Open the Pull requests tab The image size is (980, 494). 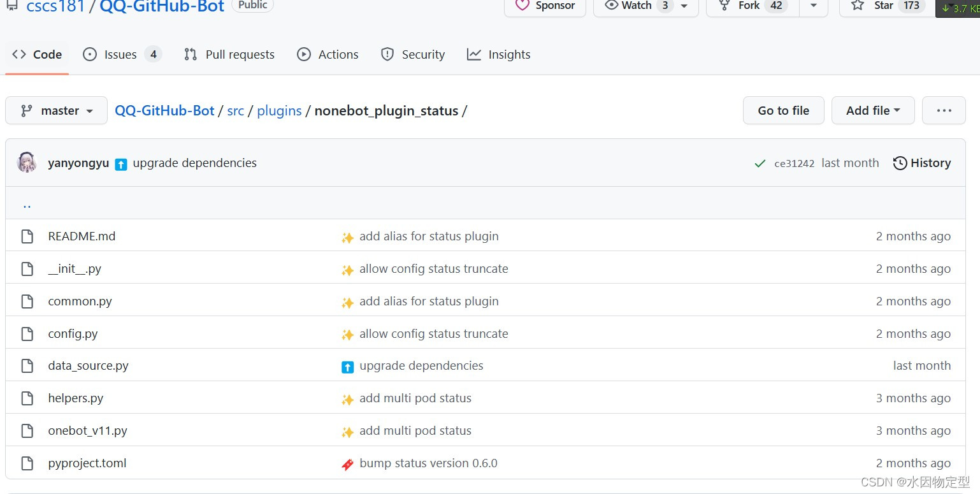pos(229,55)
